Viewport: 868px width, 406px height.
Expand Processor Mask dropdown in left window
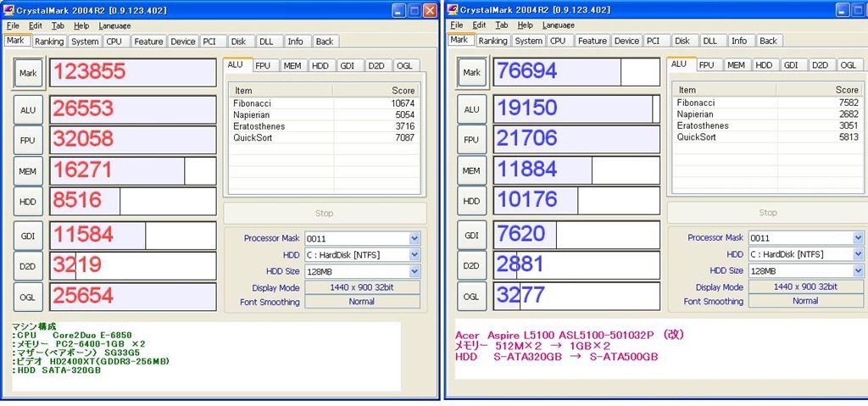point(415,239)
